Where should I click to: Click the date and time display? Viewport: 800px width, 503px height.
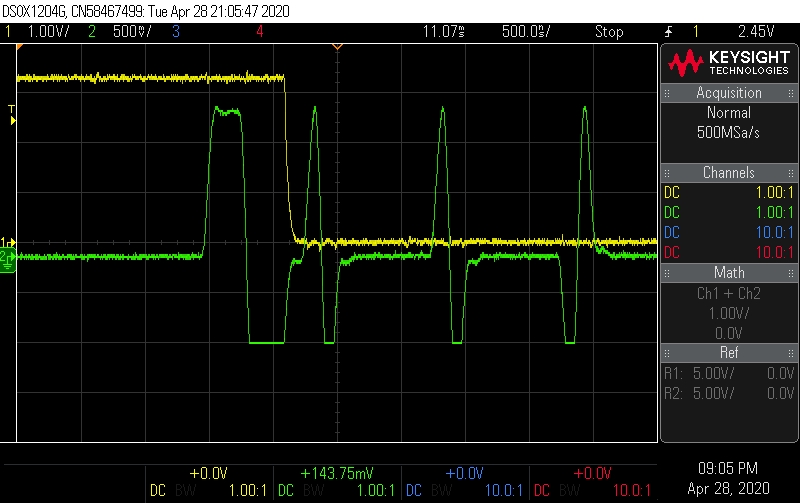729,476
